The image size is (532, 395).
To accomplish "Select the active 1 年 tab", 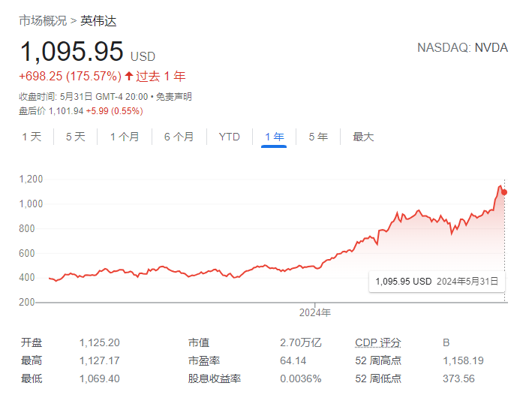I will coord(274,137).
